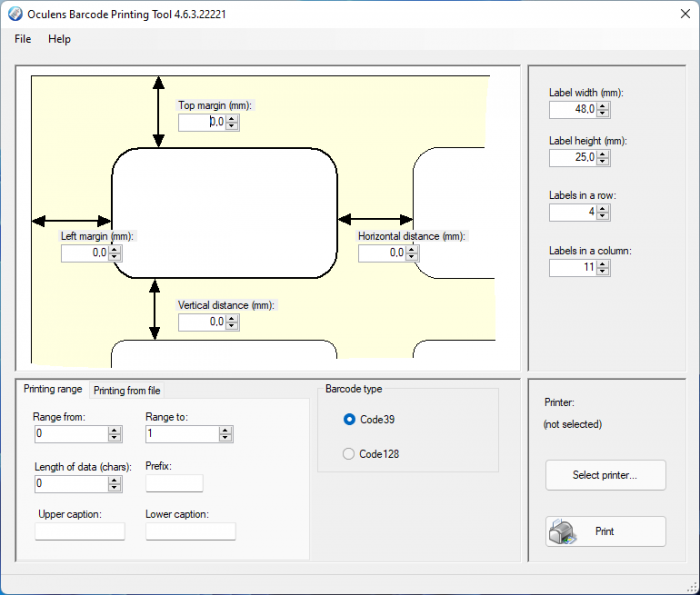Viewport: 700px width, 595px height.
Task: Focus the Upper caption input field
Action: (80, 531)
